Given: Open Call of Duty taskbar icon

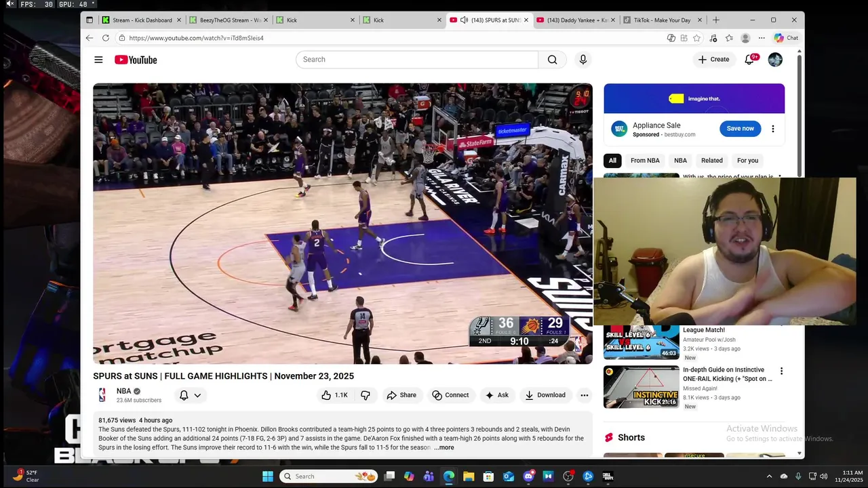Looking at the screenshot, I should pos(608,476).
